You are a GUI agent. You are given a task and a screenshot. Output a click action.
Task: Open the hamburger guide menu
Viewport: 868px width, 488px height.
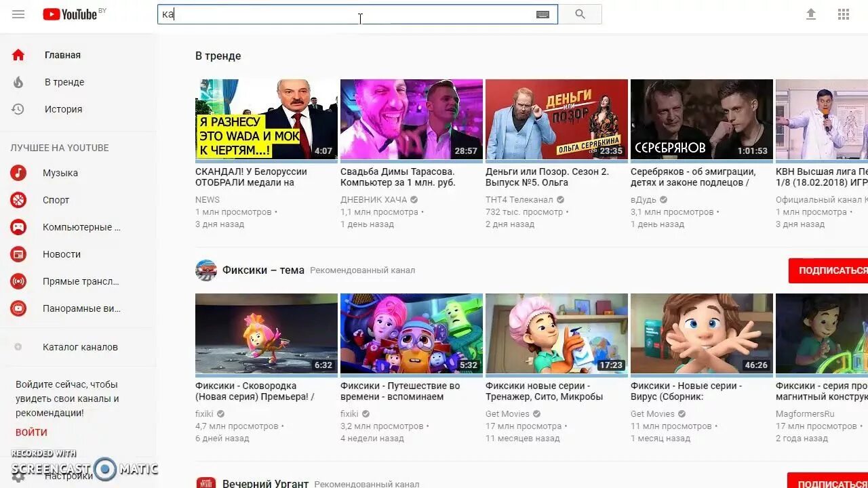tap(18, 14)
